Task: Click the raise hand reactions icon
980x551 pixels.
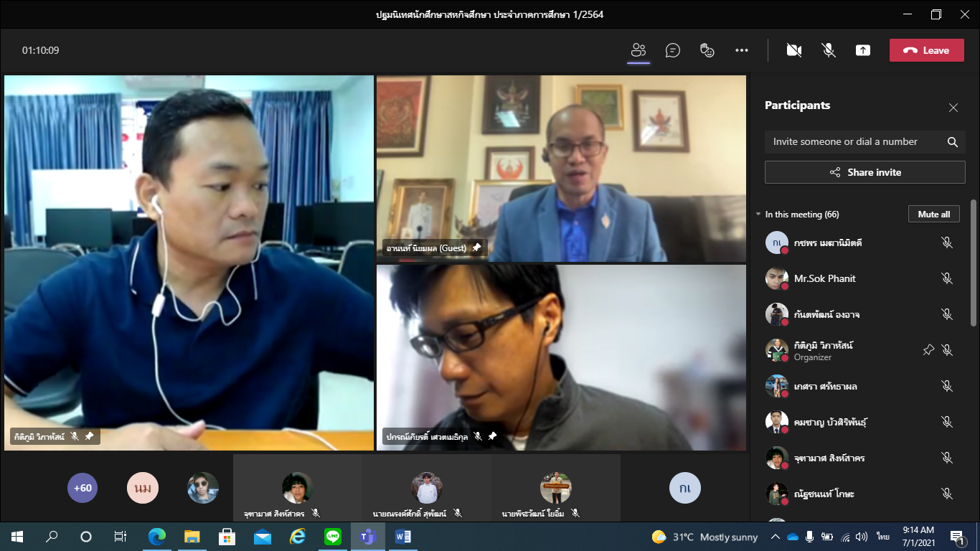Action: [x=707, y=50]
